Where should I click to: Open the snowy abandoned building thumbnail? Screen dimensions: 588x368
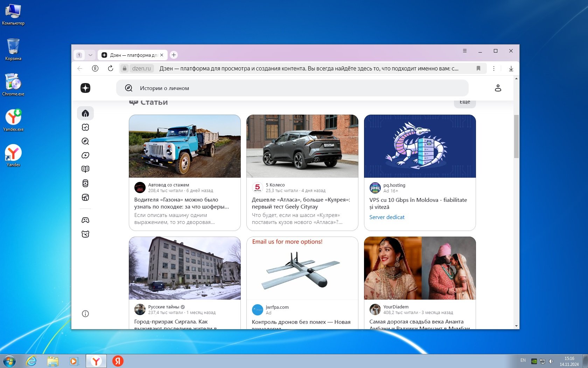[185, 268]
